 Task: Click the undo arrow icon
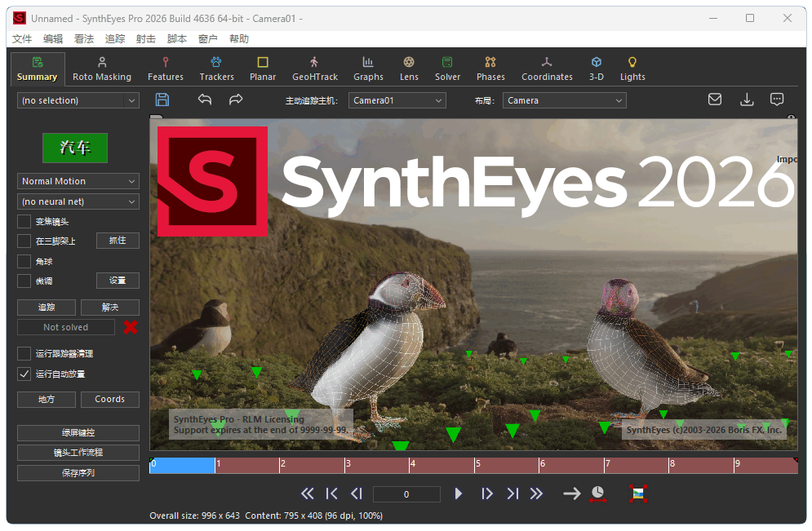point(205,100)
